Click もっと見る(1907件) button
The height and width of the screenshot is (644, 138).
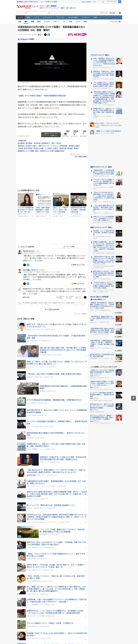pos(52,310)
